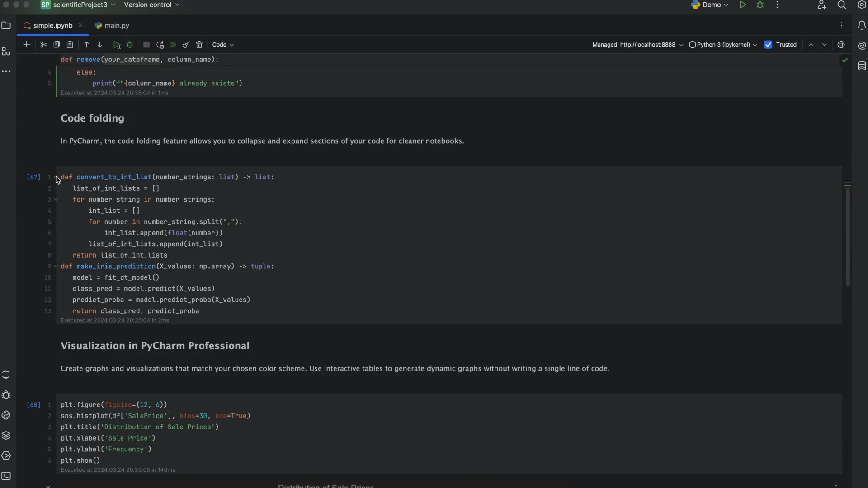Collapse the for number_string loop fold arrow
Screen dimensions: 868x488
[x=56, y=199]
